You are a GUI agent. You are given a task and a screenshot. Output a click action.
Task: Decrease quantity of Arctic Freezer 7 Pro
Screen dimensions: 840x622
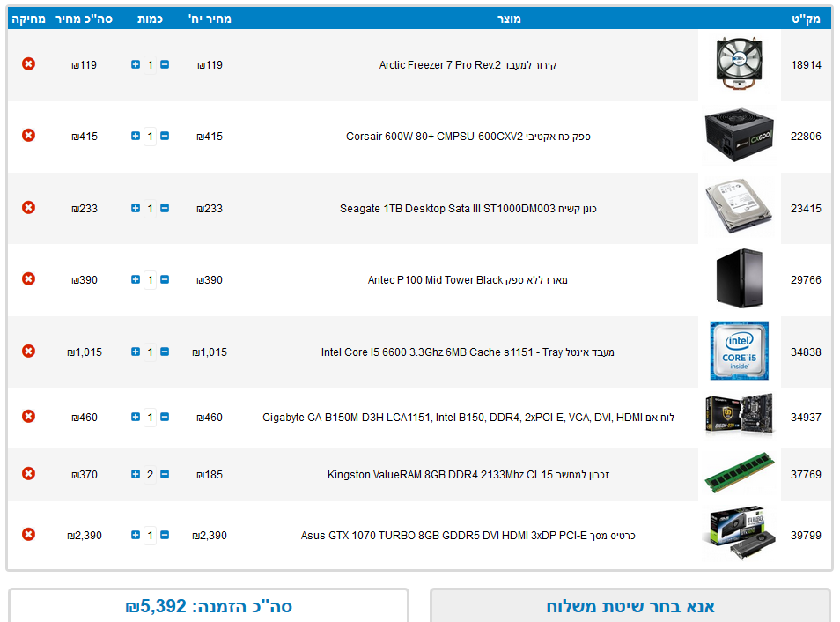165,64
